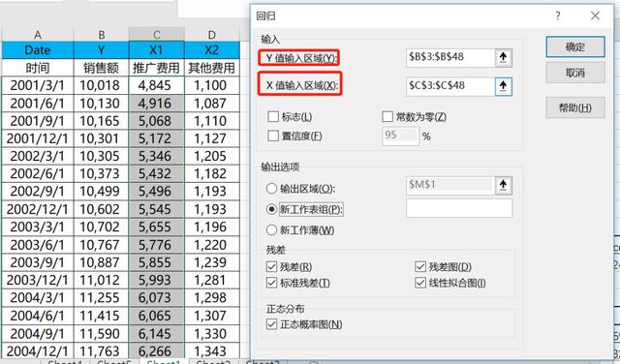Select column B header
This screenshot has width=620, height=364.
tap(101, 35)
